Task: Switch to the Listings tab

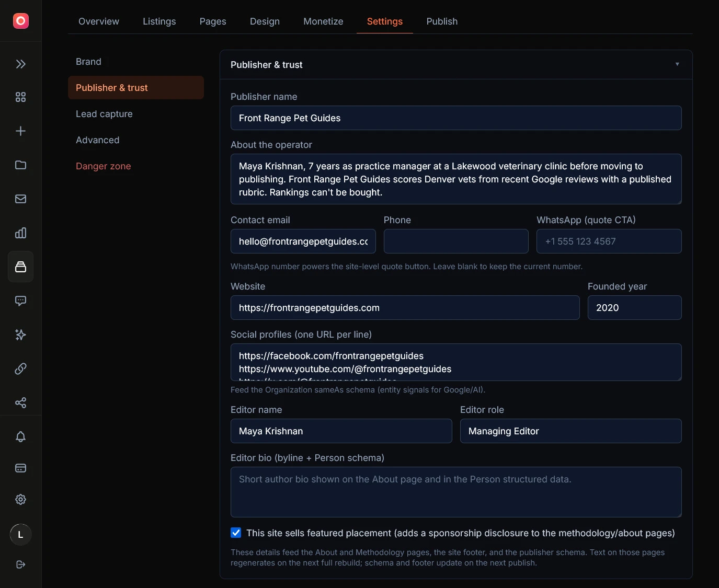Action: [x=159, y=21]
